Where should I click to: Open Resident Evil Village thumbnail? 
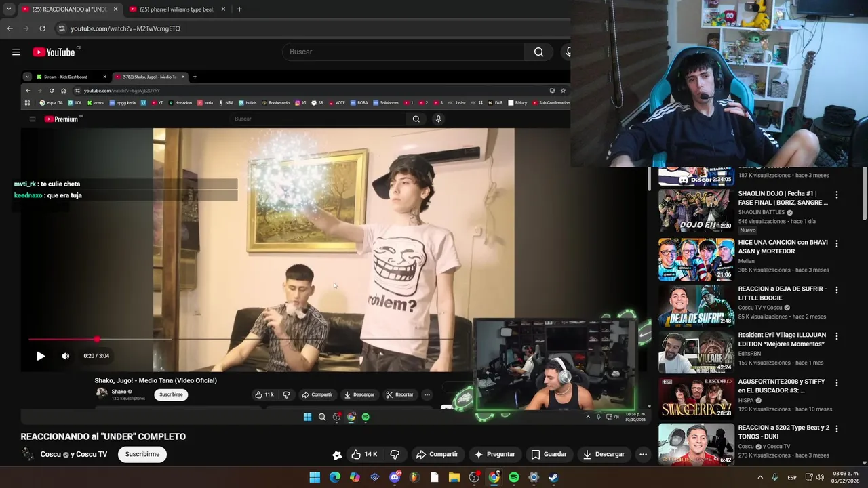click(x=696, y=352)
